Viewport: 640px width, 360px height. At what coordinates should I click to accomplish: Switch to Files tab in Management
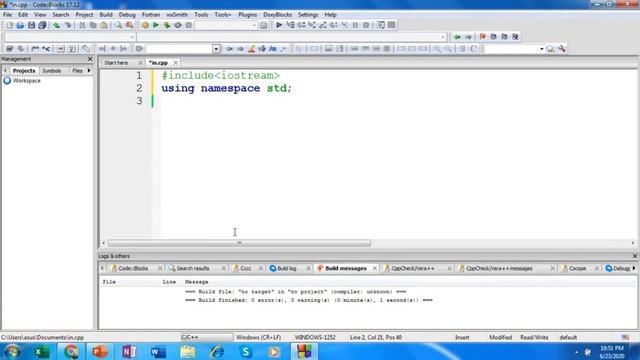point(77,71)
